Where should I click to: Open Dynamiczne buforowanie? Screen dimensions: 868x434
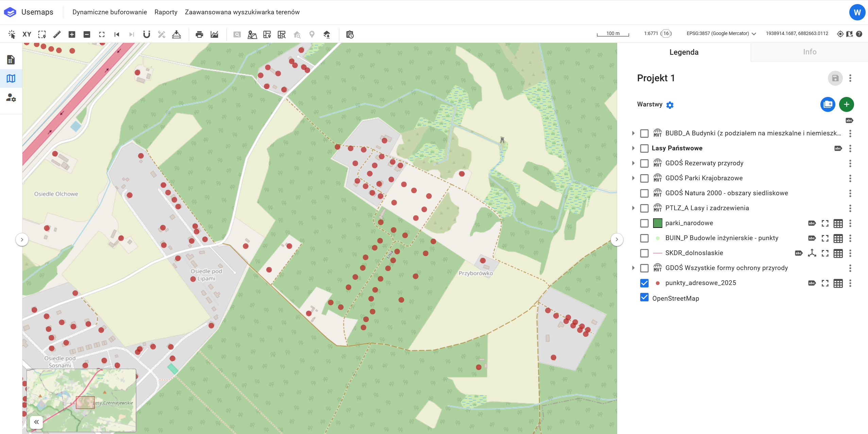[109, 12]
